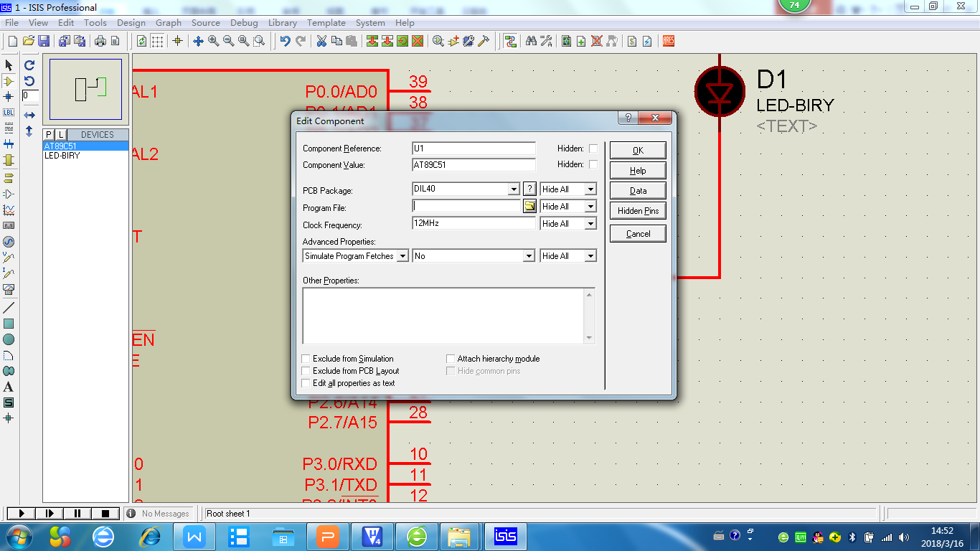Open the Library menu
This screenshot has width=980, height=551.
tap(283, 23)
